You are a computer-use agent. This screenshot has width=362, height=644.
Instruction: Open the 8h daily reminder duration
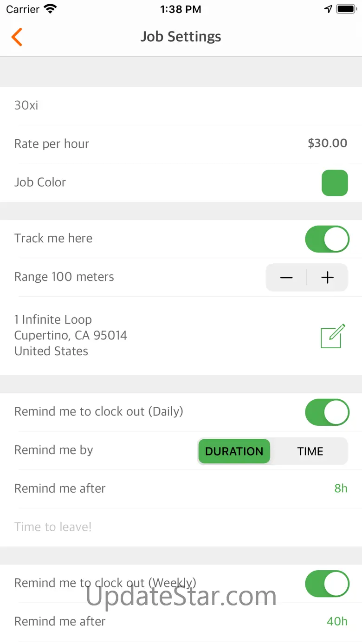pyautogui.click(x=341, y=488)
